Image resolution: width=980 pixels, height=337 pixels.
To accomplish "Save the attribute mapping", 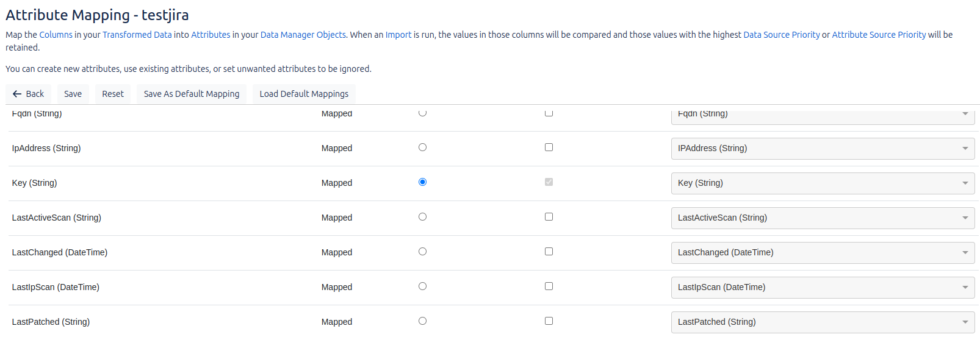I will pos(73,94).
